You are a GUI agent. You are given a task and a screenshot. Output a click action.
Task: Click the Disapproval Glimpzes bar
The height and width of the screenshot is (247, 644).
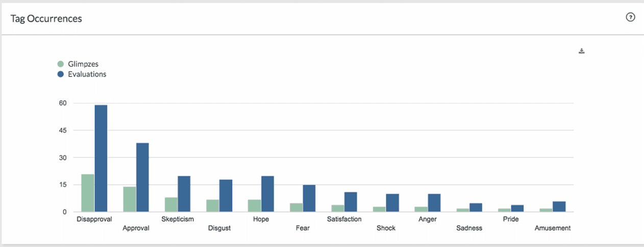click(x=88, y=193)
